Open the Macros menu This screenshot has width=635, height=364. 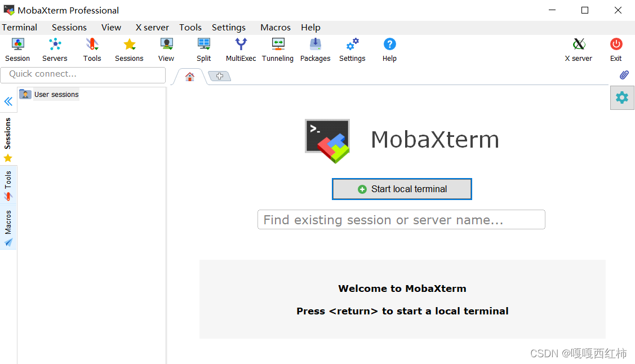(276, 28)
